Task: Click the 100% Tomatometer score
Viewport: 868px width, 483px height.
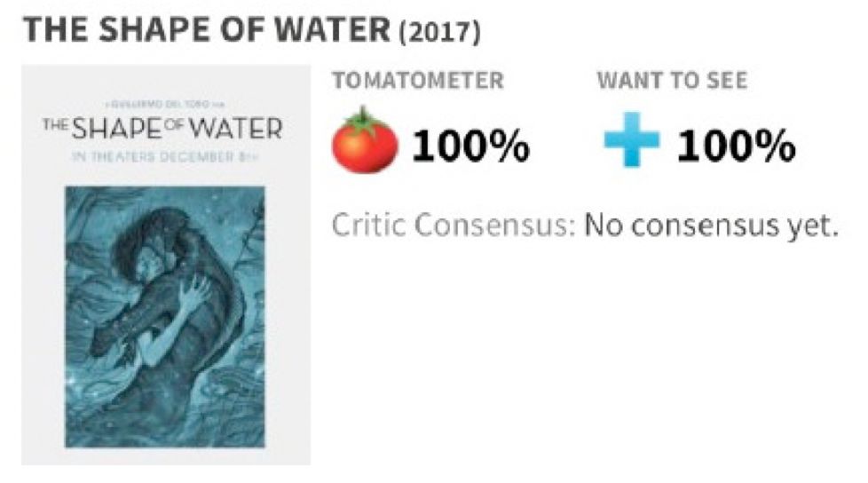Action: pos(470,145)
